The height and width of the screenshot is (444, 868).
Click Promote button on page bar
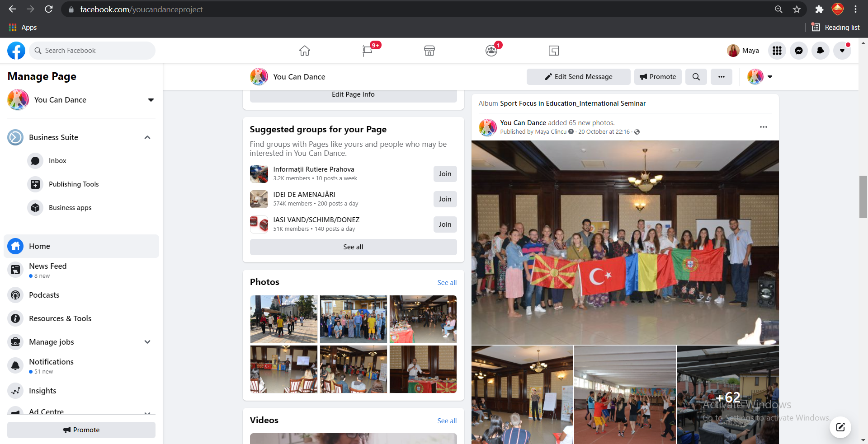(658, 77)
